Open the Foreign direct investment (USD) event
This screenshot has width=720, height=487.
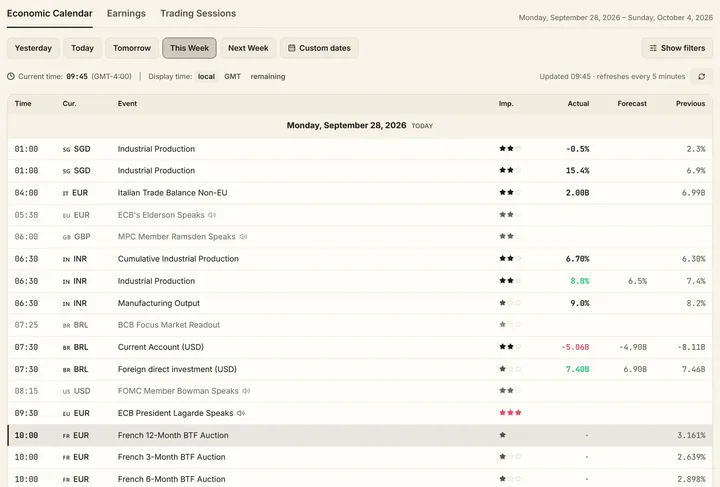[177, 369]
